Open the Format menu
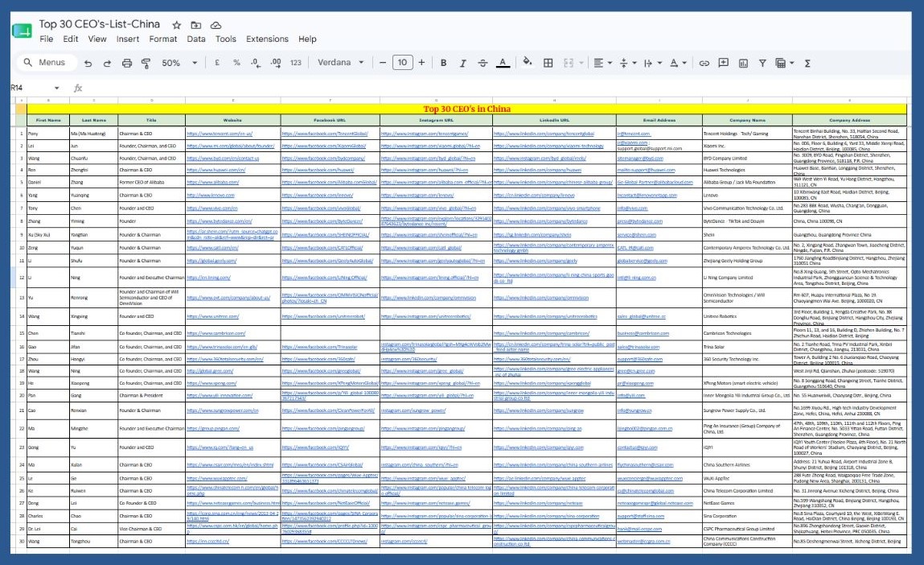Screen dimensions: 924x565 (163, 39)
